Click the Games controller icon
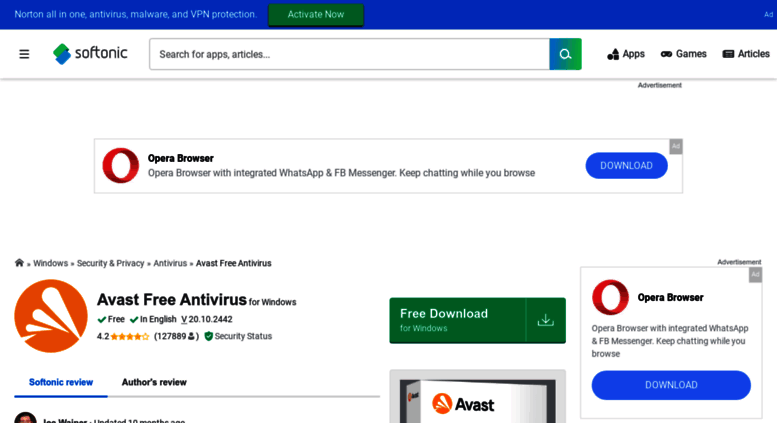 tap(666, 54)
